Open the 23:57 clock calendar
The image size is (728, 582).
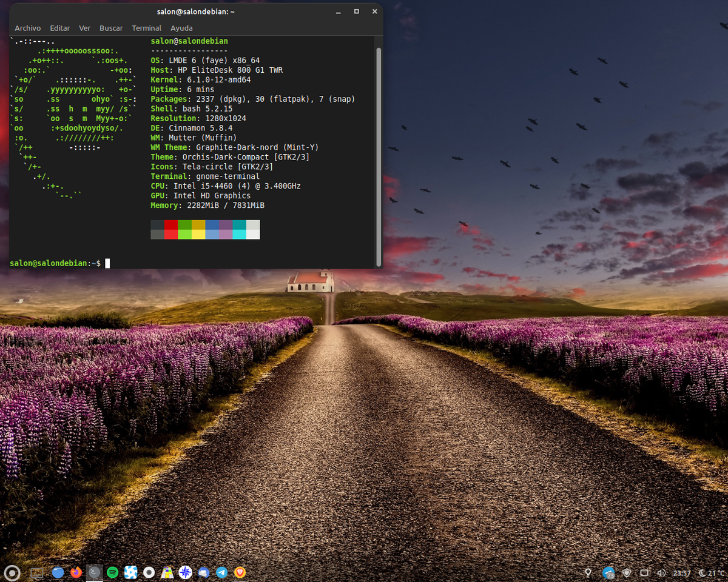tap(682, 573)
